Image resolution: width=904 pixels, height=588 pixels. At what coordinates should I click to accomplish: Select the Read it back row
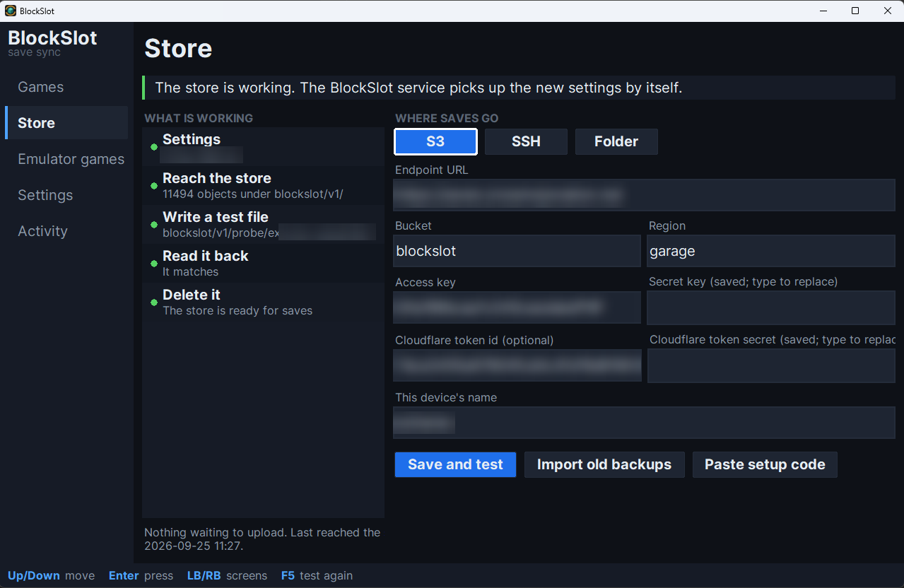[x=263, y=264]
